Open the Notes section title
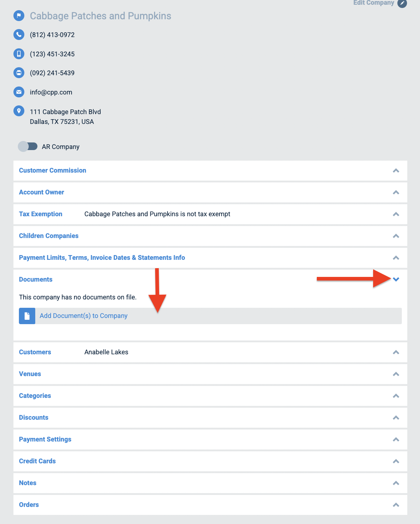The width and height of the screenshot is (420, 524). pos(28,483)
